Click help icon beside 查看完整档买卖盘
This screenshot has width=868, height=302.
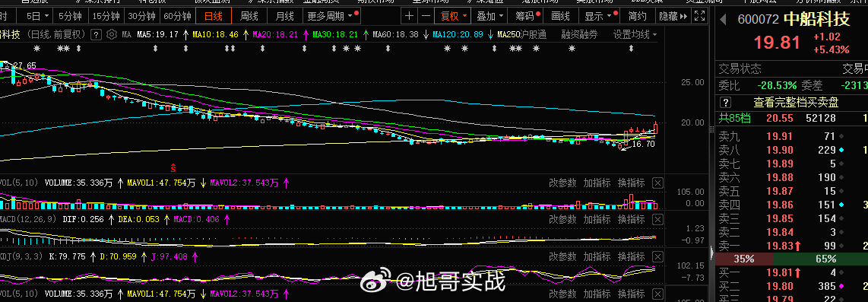click(x=727, y=103)
